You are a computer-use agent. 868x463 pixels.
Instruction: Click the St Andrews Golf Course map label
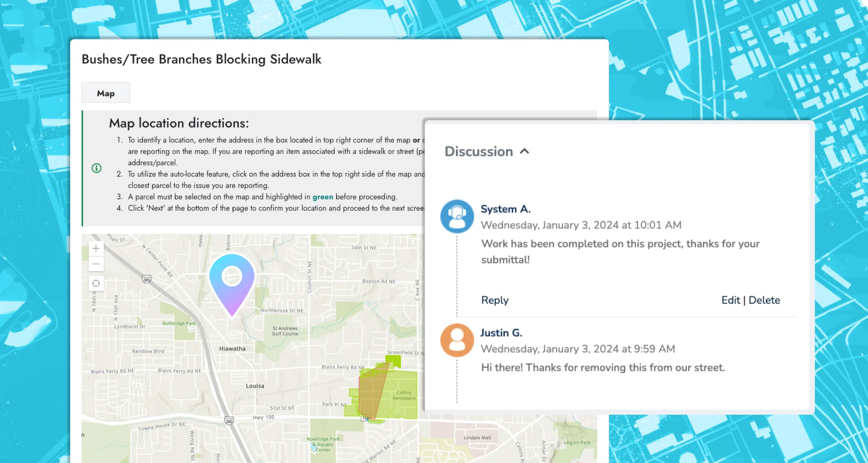tap(285, 331)
